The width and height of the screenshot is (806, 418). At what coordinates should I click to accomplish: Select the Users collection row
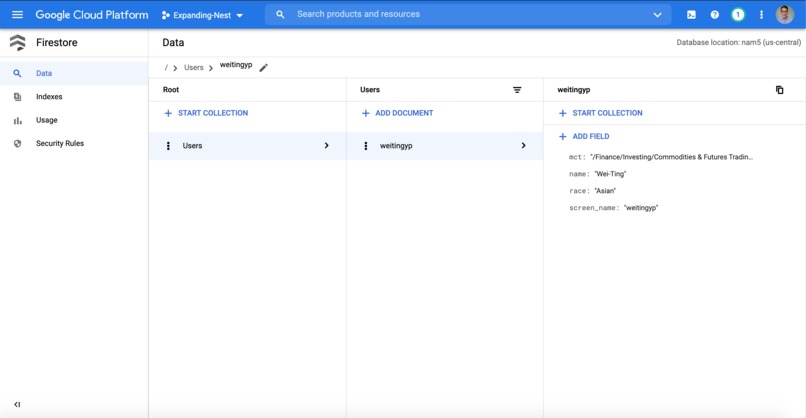tap(247, 146)
